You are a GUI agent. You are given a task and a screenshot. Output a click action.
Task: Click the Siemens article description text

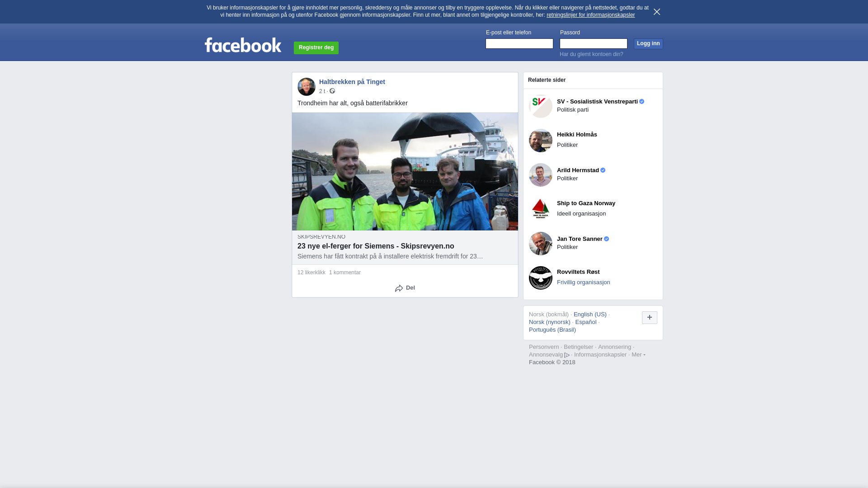pos(390,256)
